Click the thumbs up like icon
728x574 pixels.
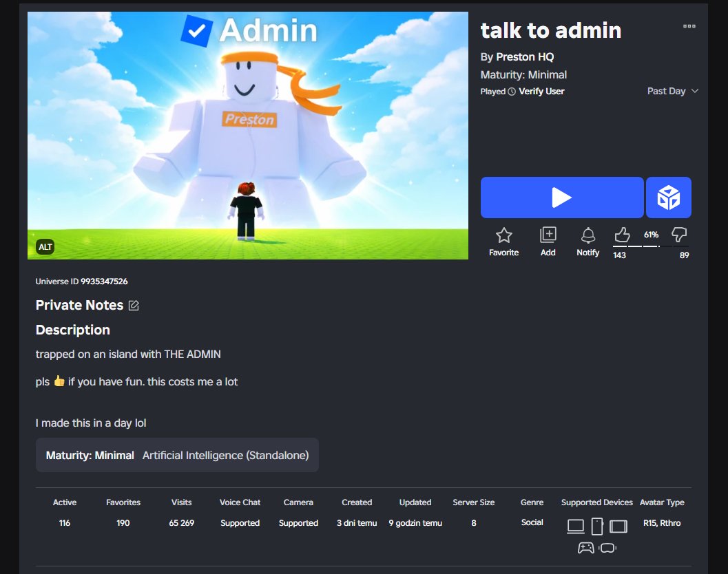(x=622, y=235)
